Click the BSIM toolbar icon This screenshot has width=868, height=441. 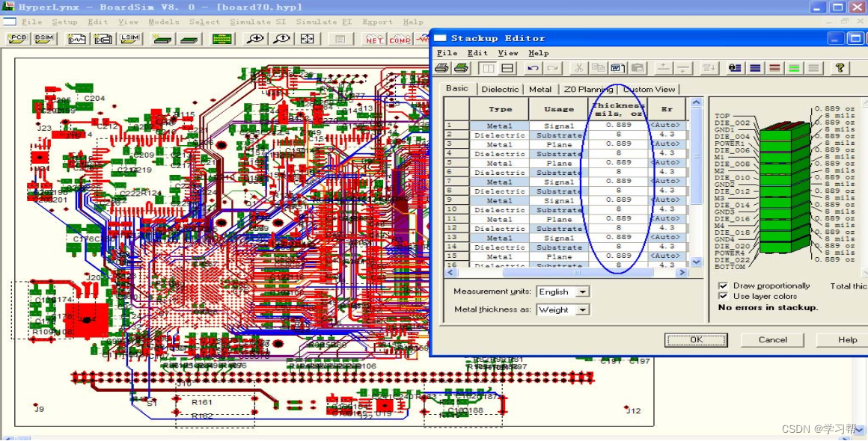point(44,39)
